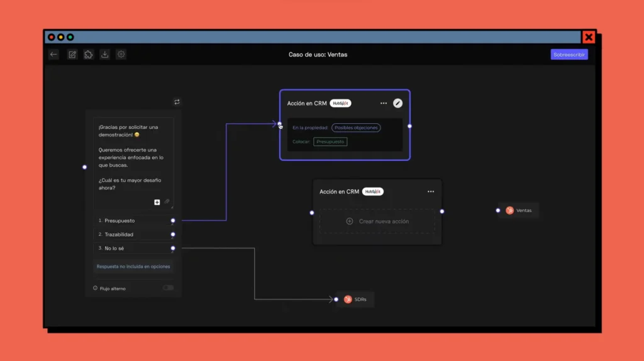Click input connector of Ventas node
This screenshot has height=361, width=644.
tap(498, 210)
